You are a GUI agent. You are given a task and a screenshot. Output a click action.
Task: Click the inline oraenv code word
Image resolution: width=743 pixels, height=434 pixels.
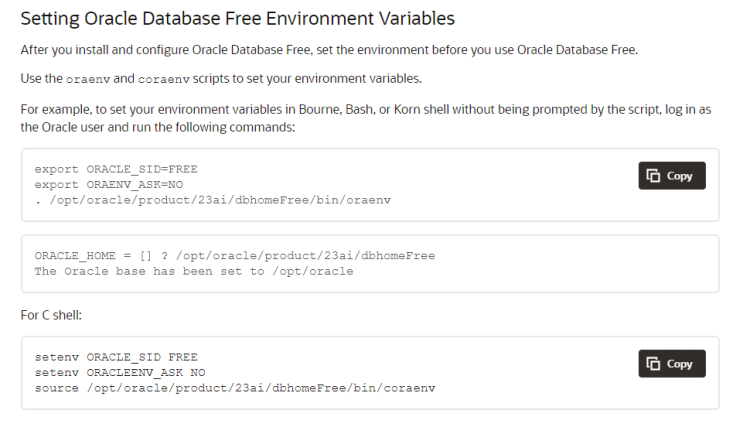(88, 78)
